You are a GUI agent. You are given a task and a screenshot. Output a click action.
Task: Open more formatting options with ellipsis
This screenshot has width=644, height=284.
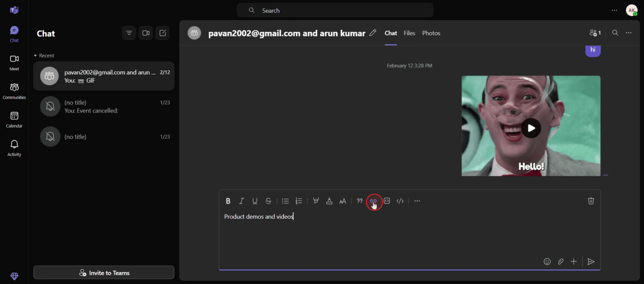click(x=417, y=201)
